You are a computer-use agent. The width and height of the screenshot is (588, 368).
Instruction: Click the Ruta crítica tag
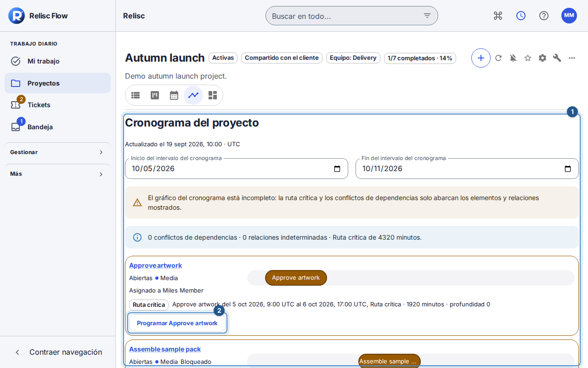(x=149, y=305)
